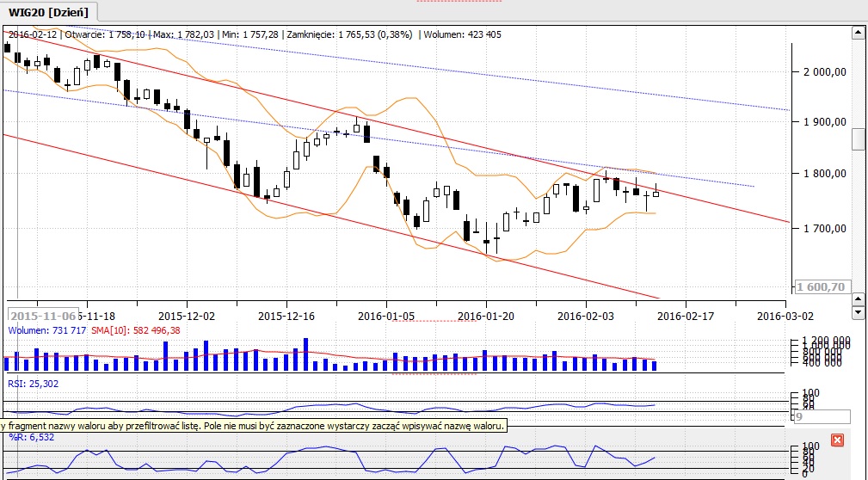Click the 2016-01-20 date axis label
Image resolution: width=868 pixels, height=480 pixels.
486,316
